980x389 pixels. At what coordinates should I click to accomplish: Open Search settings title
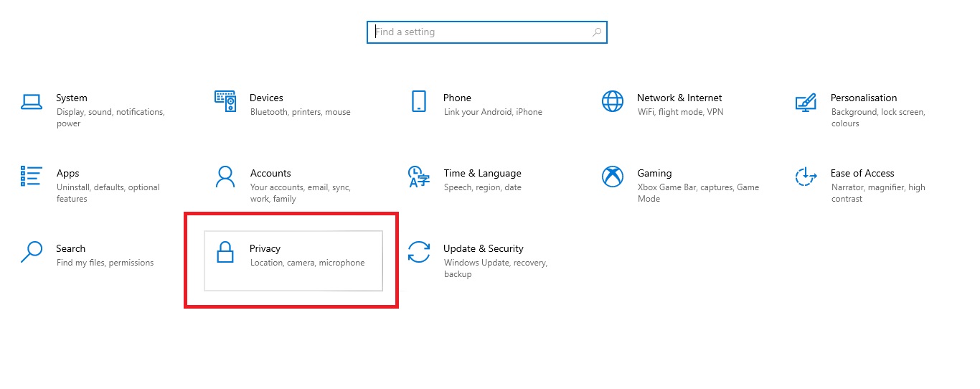coord(70,248)
